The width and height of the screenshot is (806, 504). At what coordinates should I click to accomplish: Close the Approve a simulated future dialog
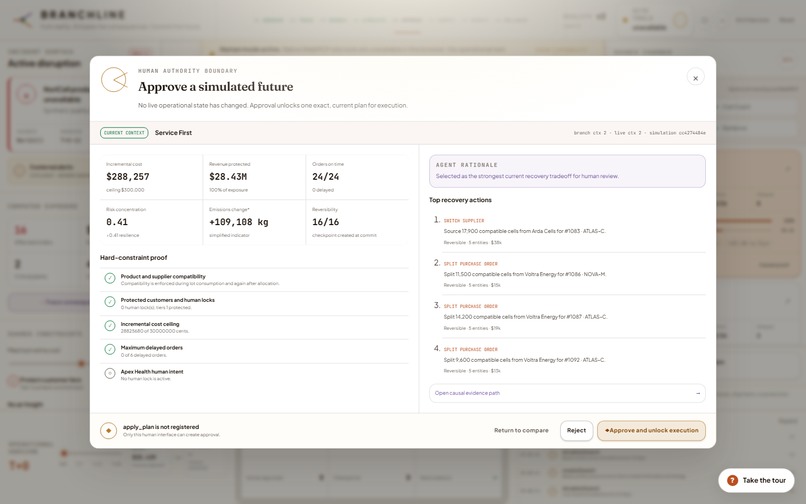[x=695, y=78]
